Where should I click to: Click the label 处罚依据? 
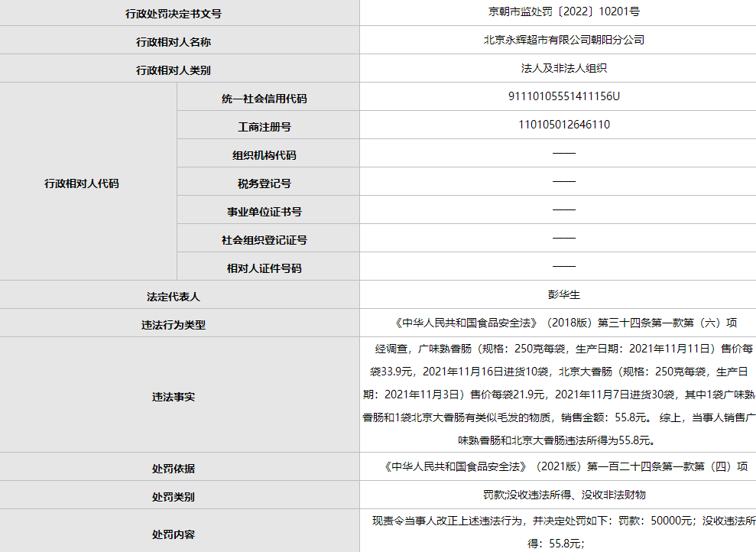[174, 469]
